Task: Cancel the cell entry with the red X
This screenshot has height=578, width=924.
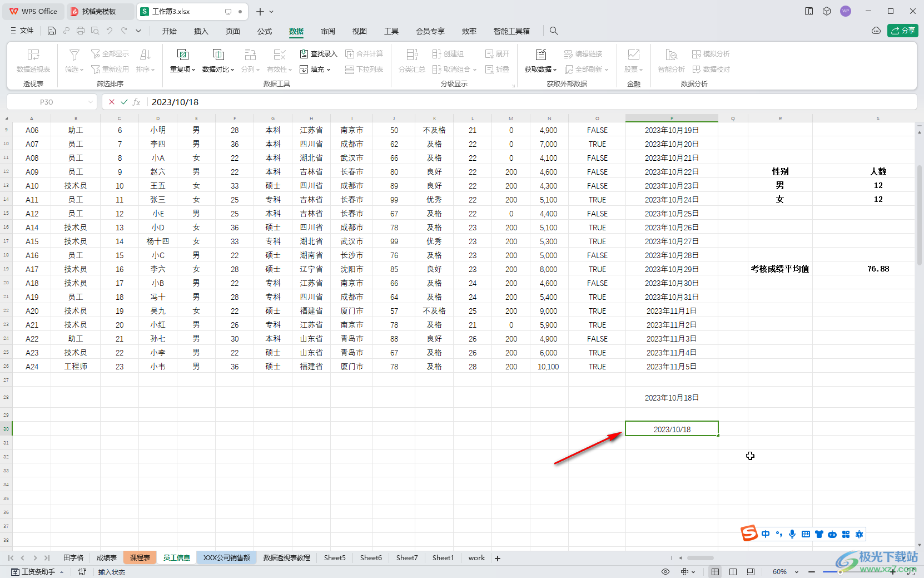Action: tap(112, 102)
